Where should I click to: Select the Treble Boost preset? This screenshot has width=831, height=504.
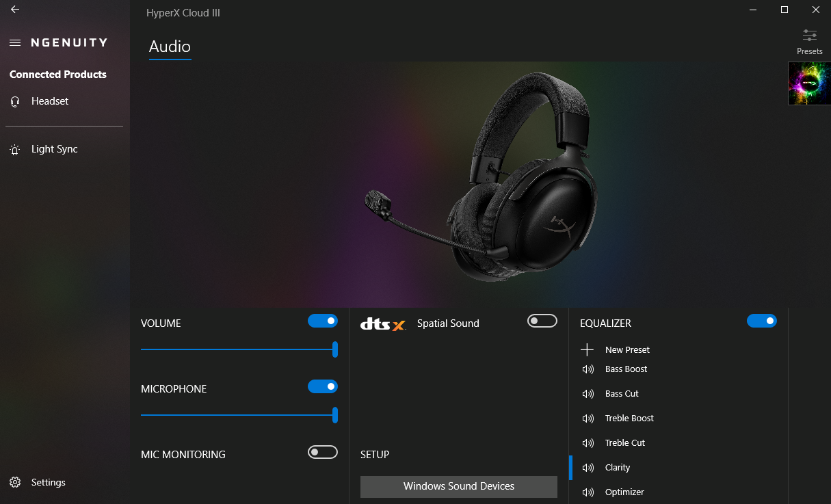click(629, 419)
